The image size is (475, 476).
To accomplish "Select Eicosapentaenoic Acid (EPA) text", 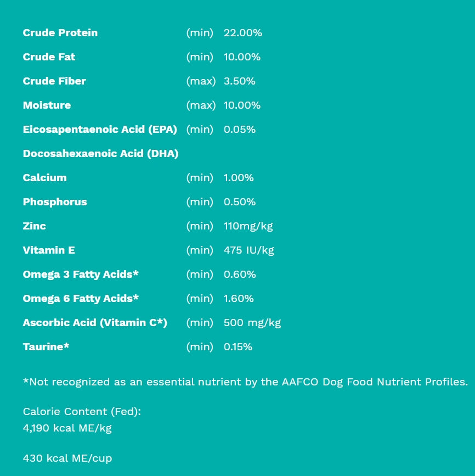I will (100, 130).
